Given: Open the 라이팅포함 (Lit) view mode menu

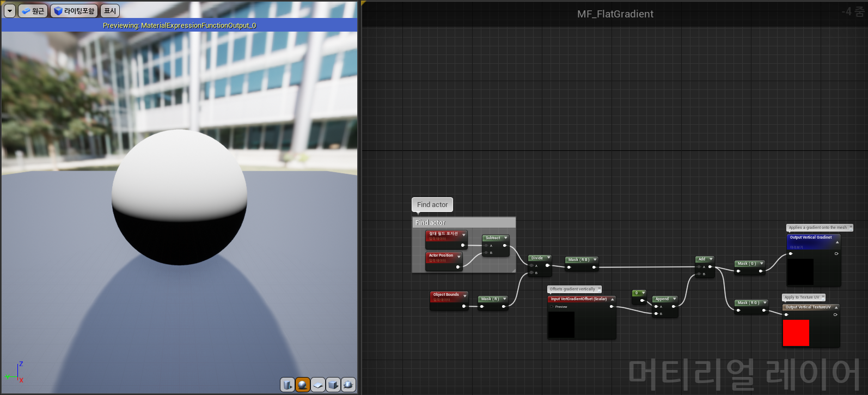Looking at the screenshot, I should point(74,11).
